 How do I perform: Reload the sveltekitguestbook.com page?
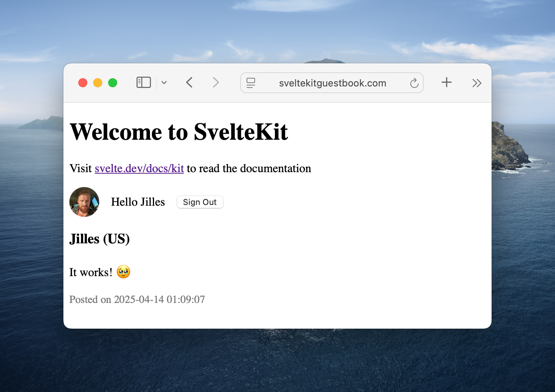click(x=414, y=83)
